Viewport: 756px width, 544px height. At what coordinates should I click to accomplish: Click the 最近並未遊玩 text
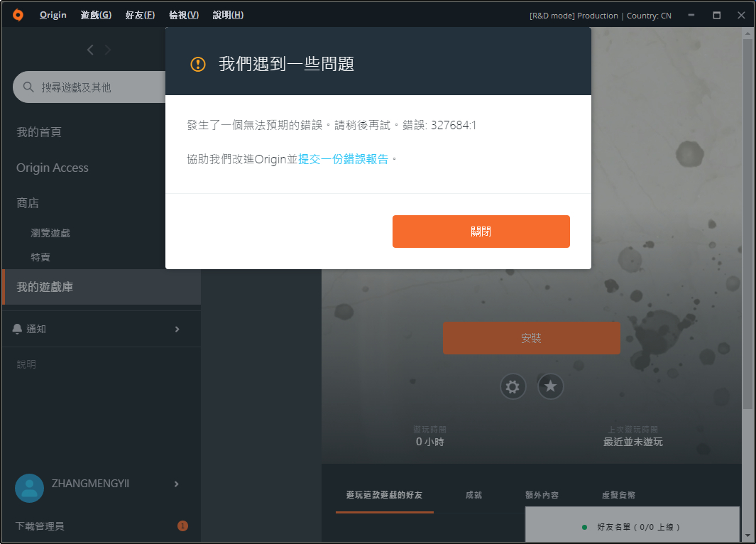click(633, 442)
